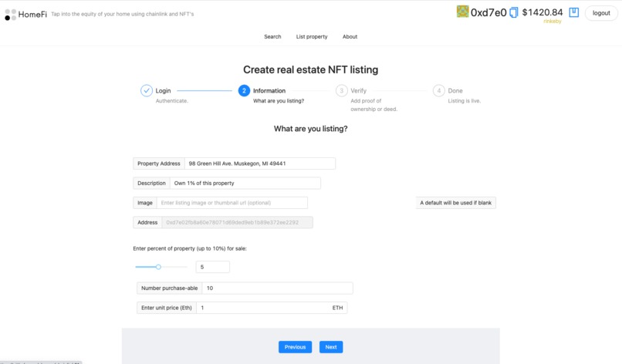
Task: Click 'Enter percent of property' label text
Action: (190, 248)
